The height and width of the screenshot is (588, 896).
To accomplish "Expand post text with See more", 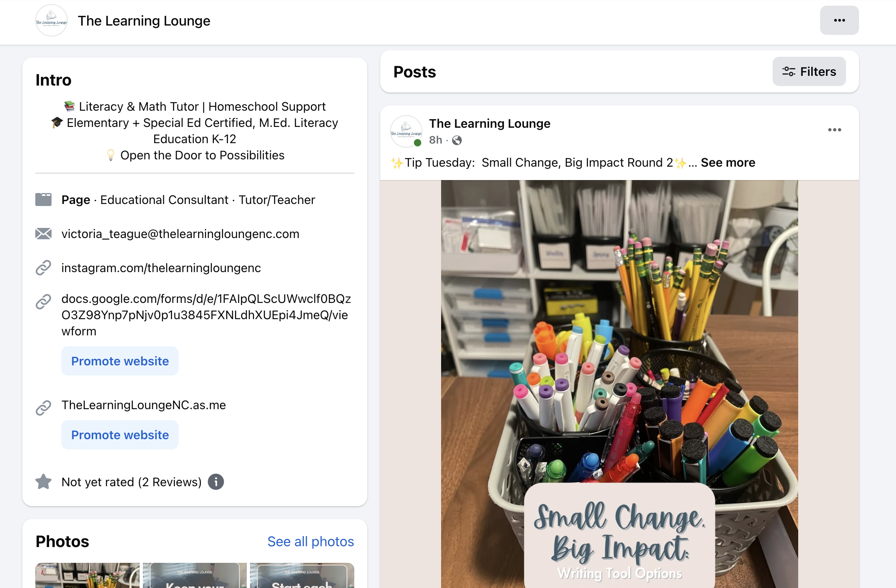I will 728,163.
